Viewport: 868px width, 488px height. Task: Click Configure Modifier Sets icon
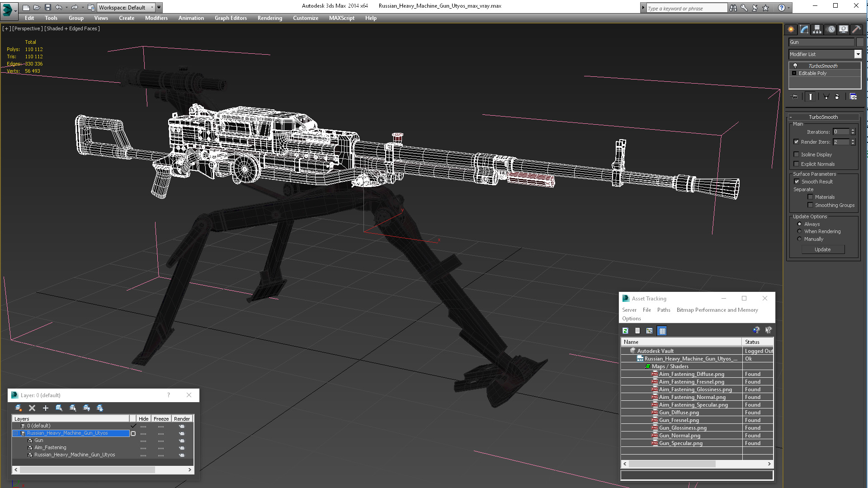pyautogui.click(x=853, y=97)
